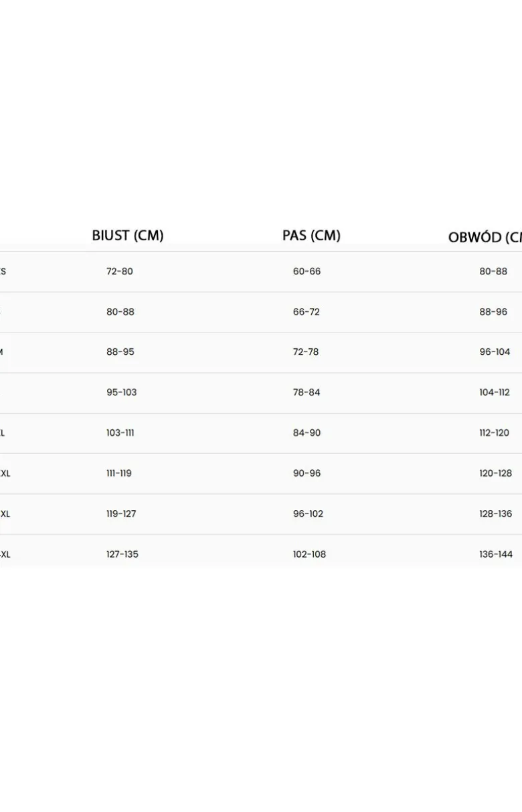Click the BIUST (CM) column header

[128, 236]
